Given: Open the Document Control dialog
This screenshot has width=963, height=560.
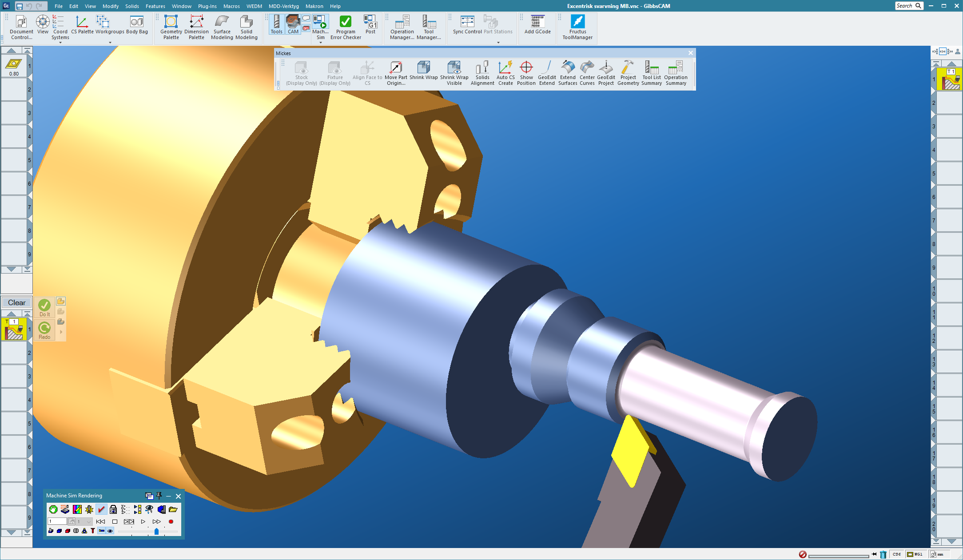Looking at the screenshot, I should (x=21, y=28).
